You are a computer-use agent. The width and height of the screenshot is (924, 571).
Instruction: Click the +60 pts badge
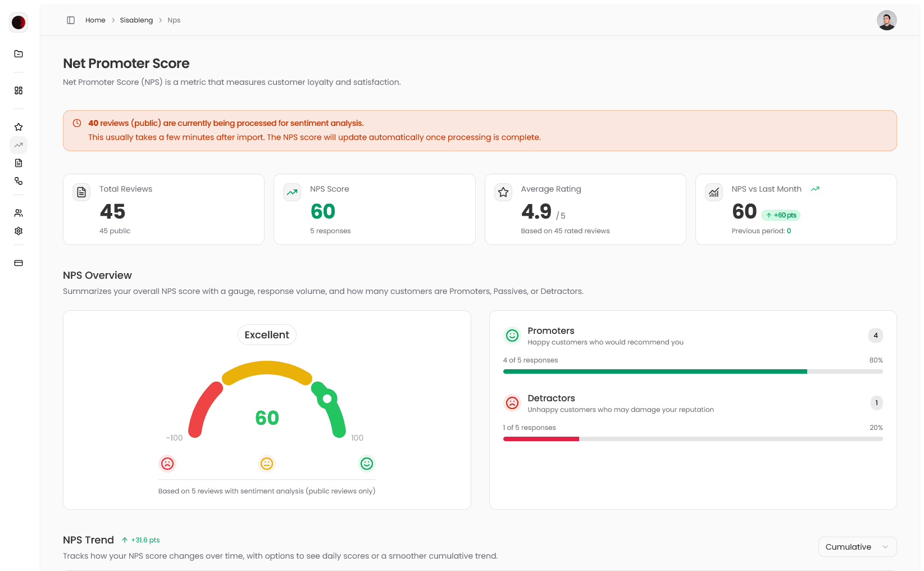tap(781, 215)
